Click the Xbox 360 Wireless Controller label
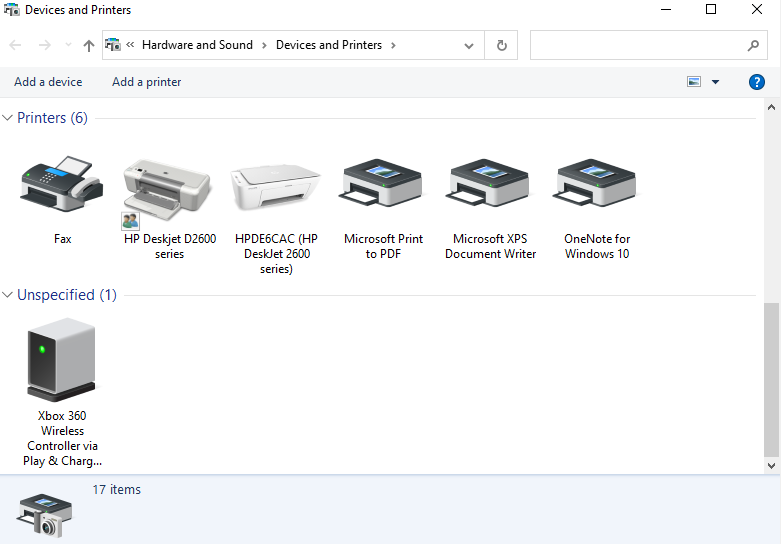This screenshot has width=781, height=544. tap(62, 438)
